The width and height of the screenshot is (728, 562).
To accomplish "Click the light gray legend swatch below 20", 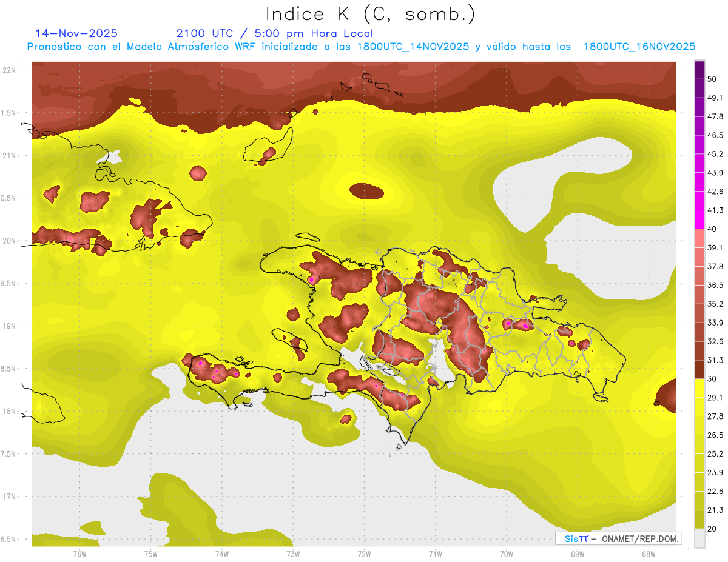I will 700,538.
